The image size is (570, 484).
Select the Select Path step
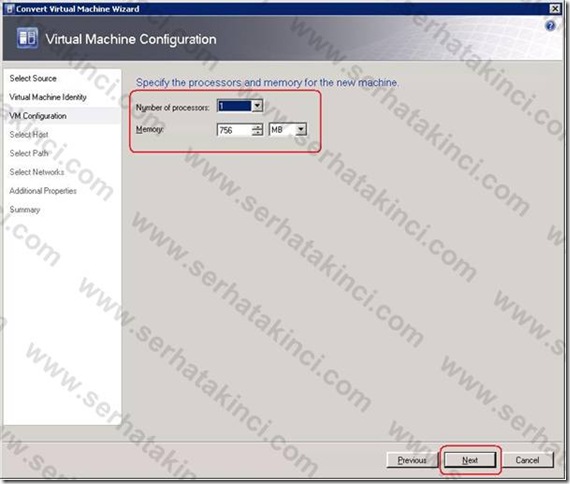(x=29, y=153)
